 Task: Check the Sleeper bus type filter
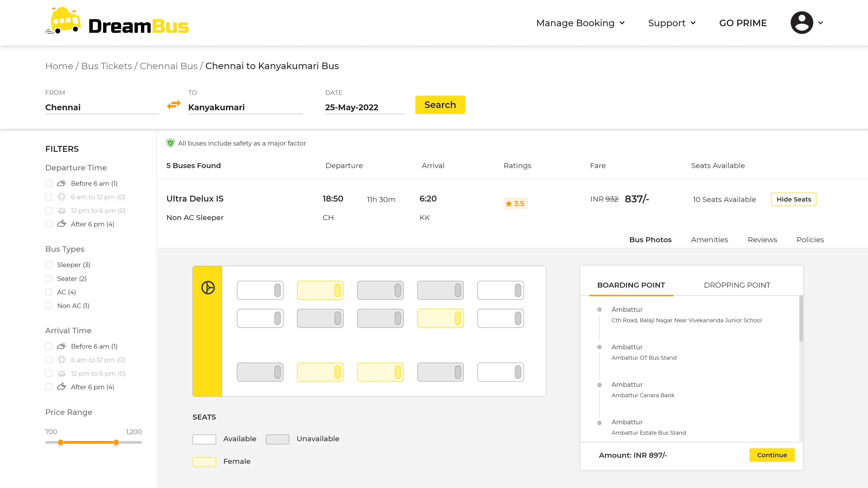pyautogui.click(x=49, y=265)
